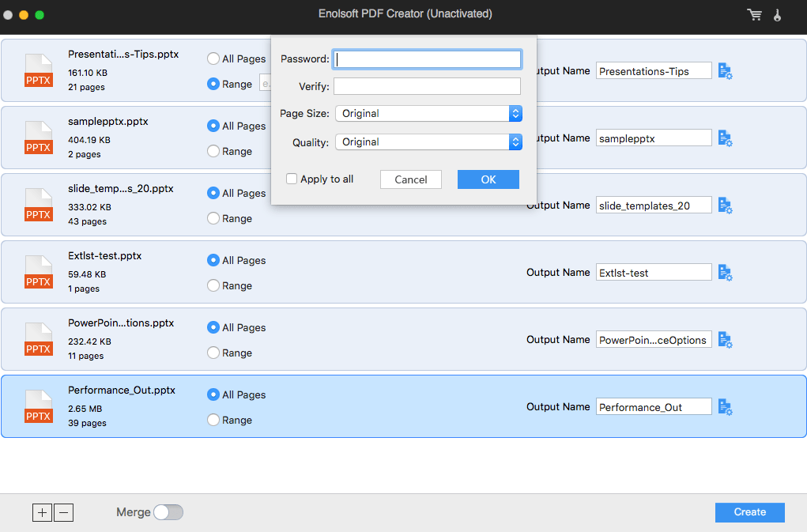Screen dimensions: 807x532
Task: Click the plus icon to add files
Action: (42, 512)
